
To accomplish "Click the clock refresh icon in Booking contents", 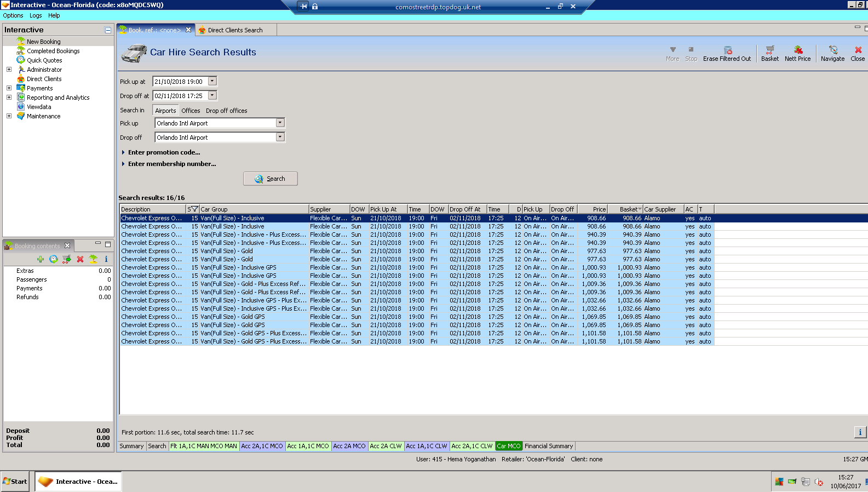I will click(54, 259).
